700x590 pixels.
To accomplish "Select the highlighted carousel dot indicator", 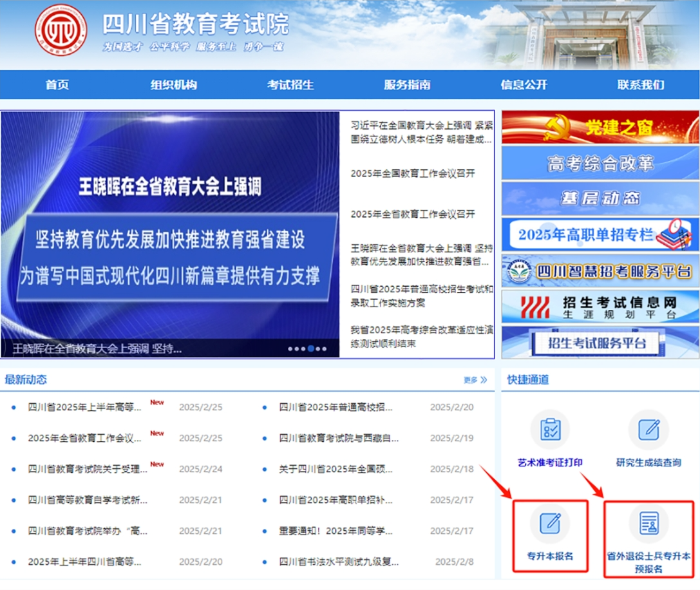I will click(311, 349).
